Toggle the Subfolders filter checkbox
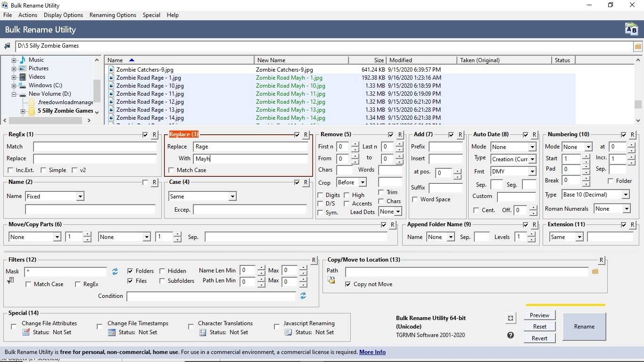The height and width of the screenshot is (362, 644). click(162, 281)
